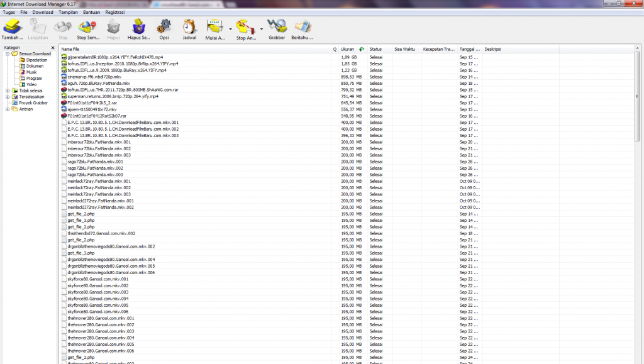Open the Mulai Antrian dropdown arrow
The height and width of the screenshot is (364, 644).
point(230,29)
